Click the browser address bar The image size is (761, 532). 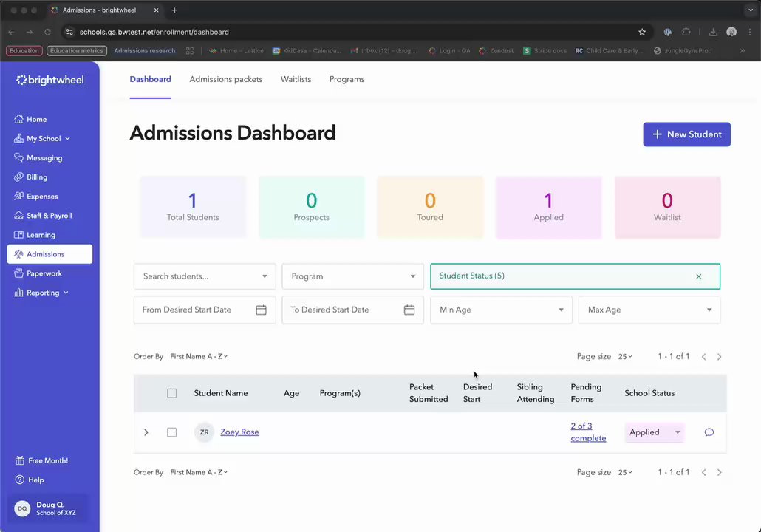tap(357, 32)
